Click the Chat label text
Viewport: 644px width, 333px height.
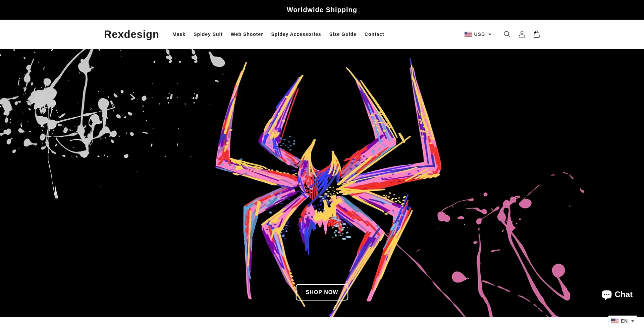(x=623, y=294)
